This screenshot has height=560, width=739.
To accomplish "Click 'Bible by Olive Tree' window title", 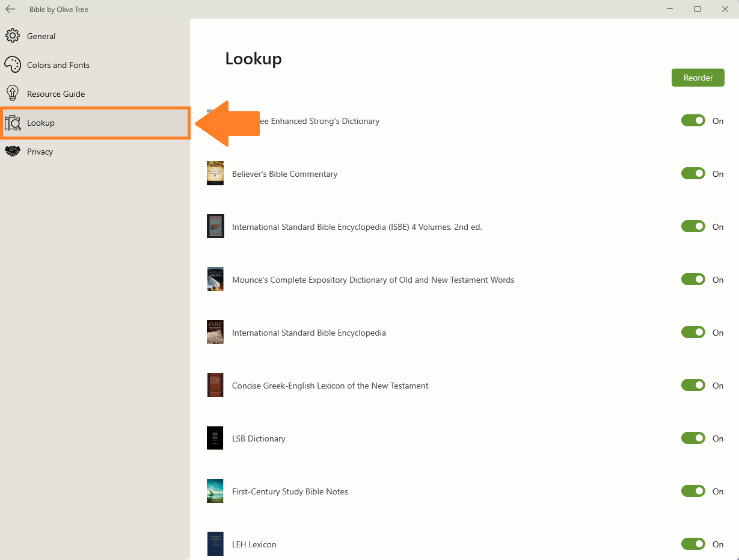I will click(x=59, y=10).
